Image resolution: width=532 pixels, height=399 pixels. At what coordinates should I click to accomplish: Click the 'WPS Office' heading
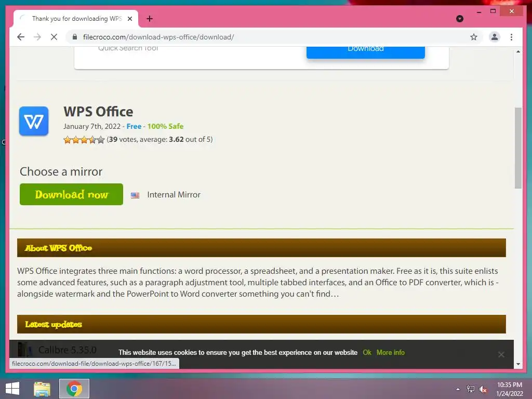pyautogui.click(x=98, y=112)
